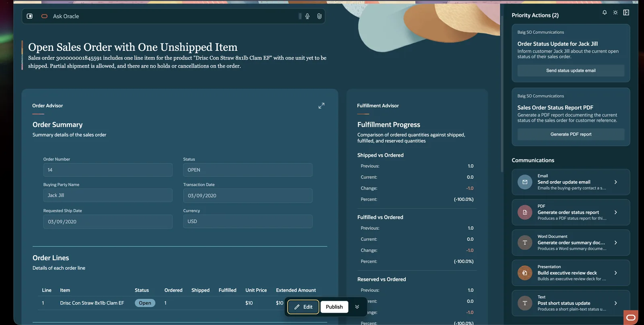Click the Email envelope icon
This screenshot has width=644, height=325.
point(525,182)
